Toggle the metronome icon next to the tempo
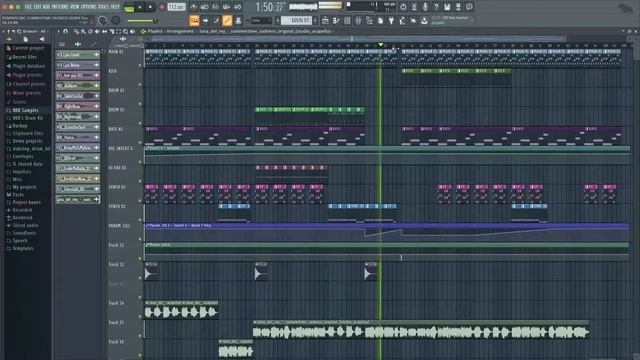The width and height of the screenshot is (640, 360). (193, 7)
